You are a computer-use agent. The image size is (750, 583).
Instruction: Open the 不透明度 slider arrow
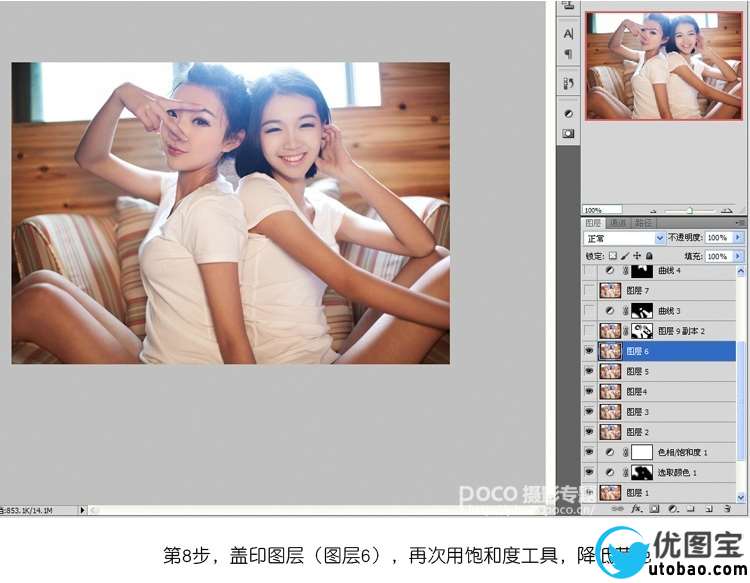click(x=738, y=237)
